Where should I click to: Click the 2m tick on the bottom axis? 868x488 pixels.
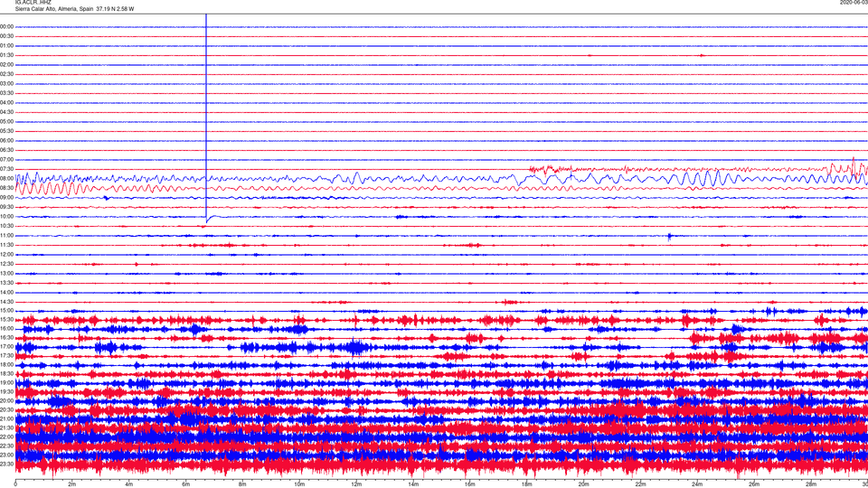coord(72,484)
